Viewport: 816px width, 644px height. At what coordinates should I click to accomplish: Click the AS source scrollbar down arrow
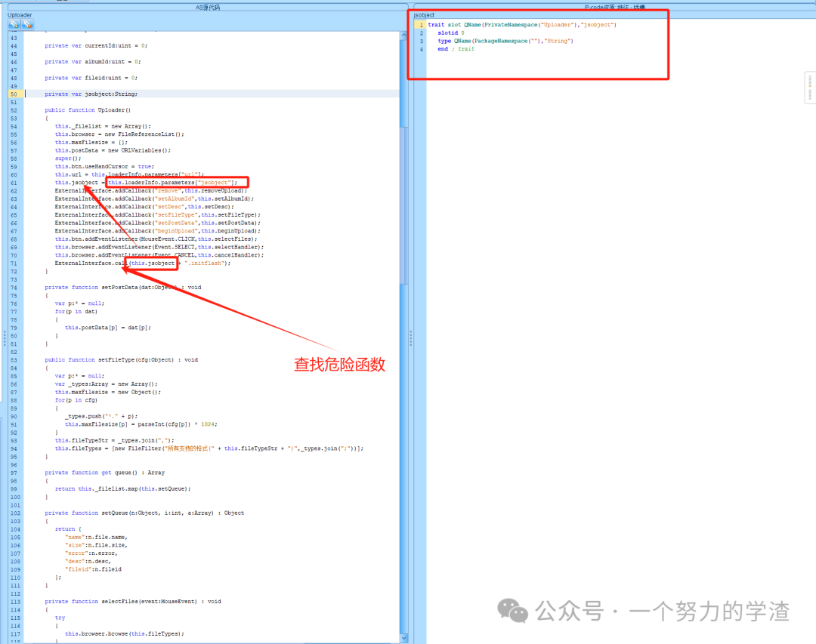click(x=403, y=637)
